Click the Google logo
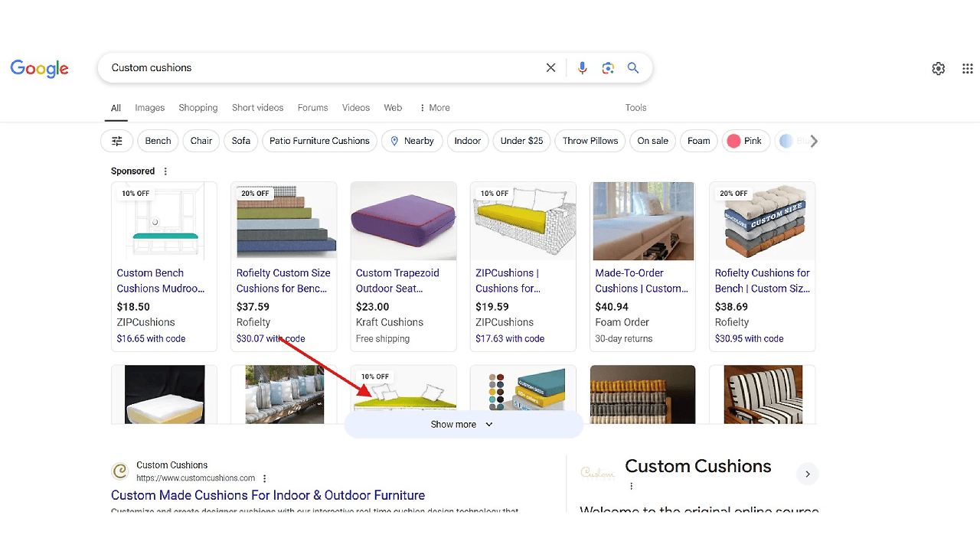This screenshot has width=980, height=551. pos(40,68)
